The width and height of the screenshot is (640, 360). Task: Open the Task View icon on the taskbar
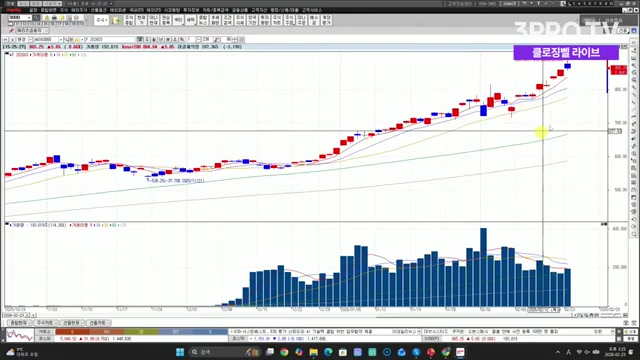tap(270, 352)
